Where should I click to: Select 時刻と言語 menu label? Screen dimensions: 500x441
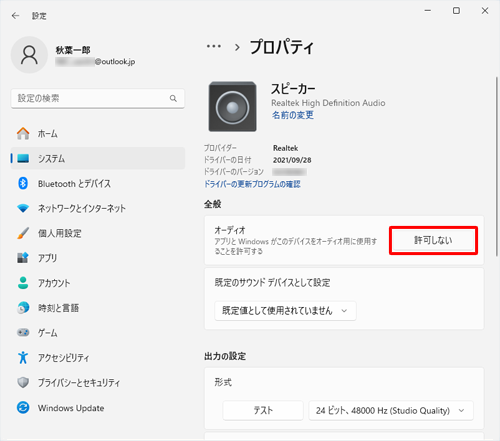point(58,308)
